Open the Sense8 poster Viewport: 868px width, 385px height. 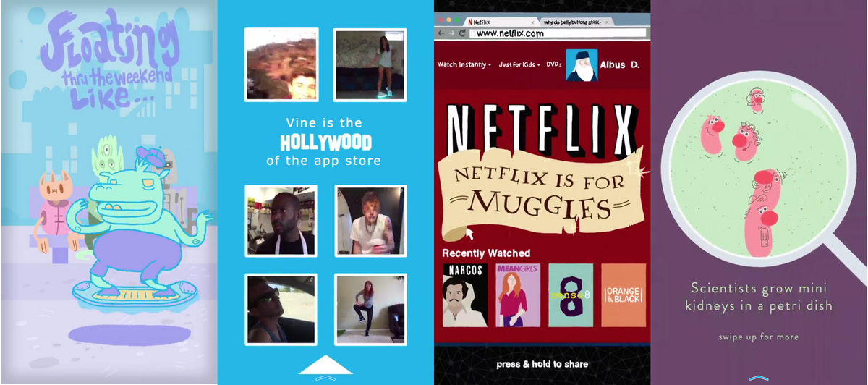tap(570, 295)
